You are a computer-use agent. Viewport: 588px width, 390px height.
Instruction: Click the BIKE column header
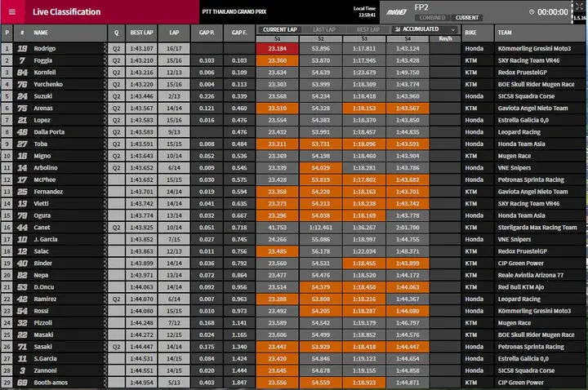[x=478, y=33]
